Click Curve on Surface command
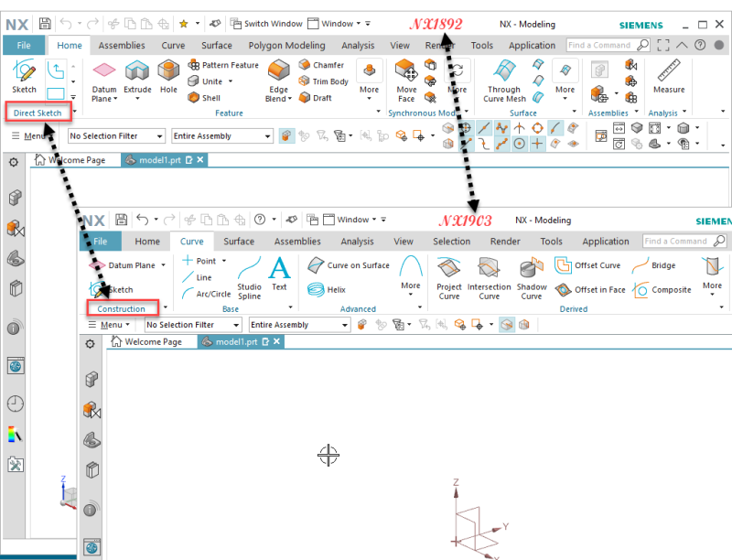Screen dimensions: 732x560 click(349, 265)
